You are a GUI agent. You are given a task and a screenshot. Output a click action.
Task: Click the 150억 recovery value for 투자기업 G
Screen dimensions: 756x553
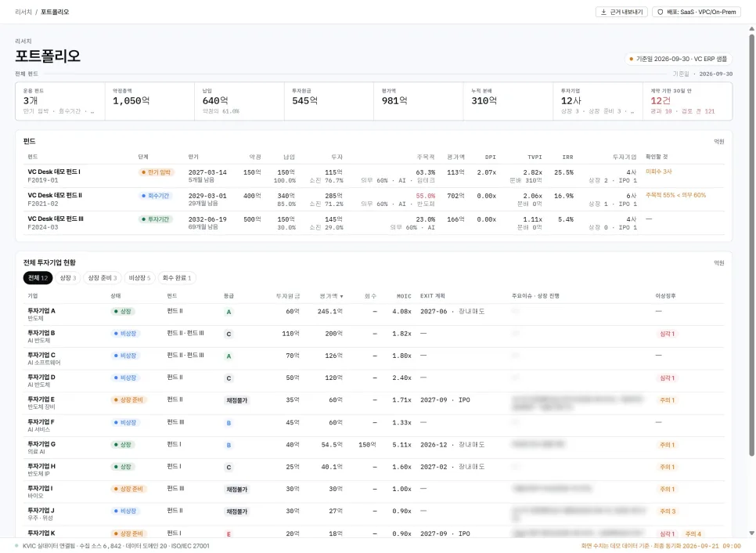pos(367,445)
